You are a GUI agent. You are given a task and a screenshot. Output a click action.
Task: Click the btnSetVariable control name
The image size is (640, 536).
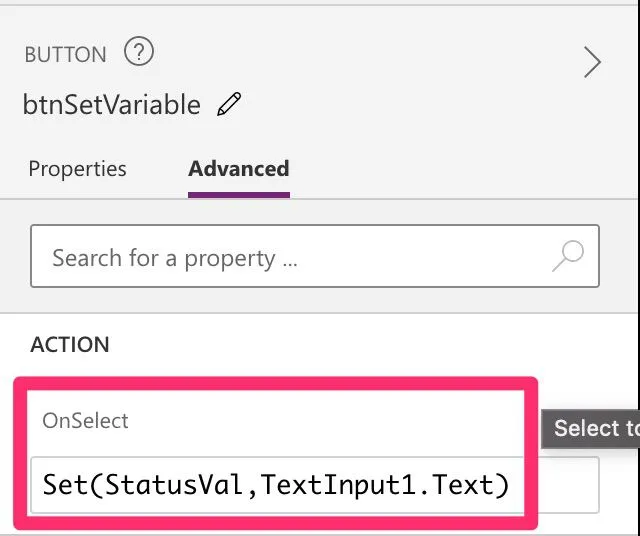[x=111, y=104]
